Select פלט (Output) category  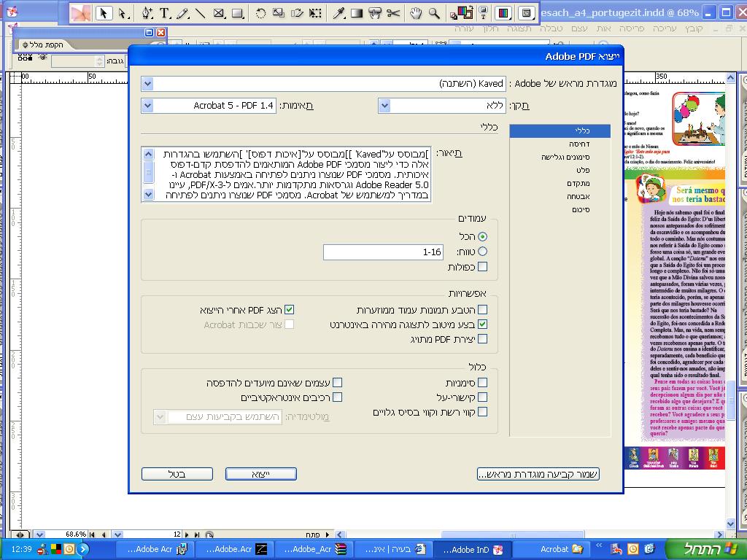[560, 170]
